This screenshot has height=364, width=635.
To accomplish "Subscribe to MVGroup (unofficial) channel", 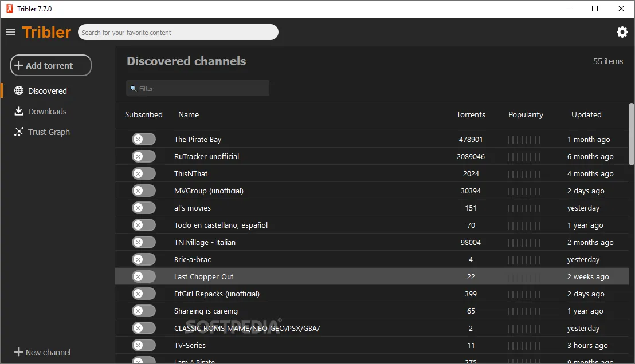I will point(143,191).
